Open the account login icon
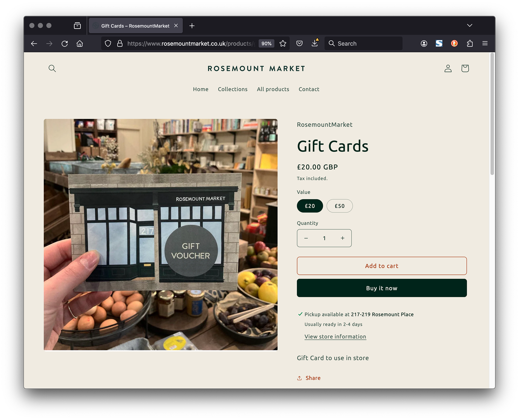The width and height of the screenshot is (519, 420). click(x=448, y=68)
